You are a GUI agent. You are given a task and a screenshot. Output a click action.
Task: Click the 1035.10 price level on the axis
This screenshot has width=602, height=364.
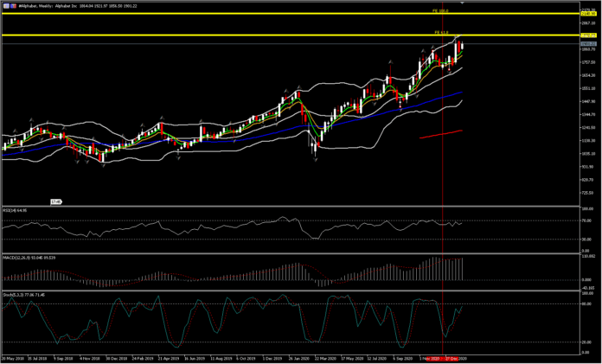tap(587, 154)
